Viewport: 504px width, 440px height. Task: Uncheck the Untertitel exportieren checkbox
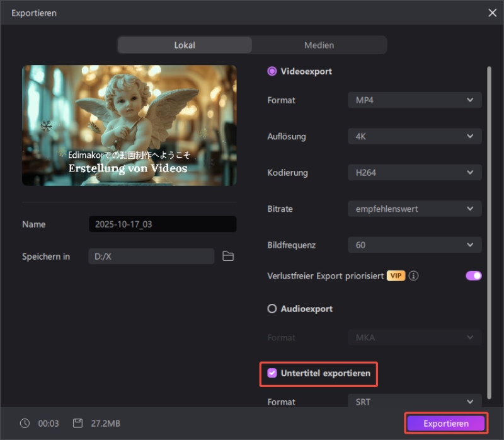(272, 373)
